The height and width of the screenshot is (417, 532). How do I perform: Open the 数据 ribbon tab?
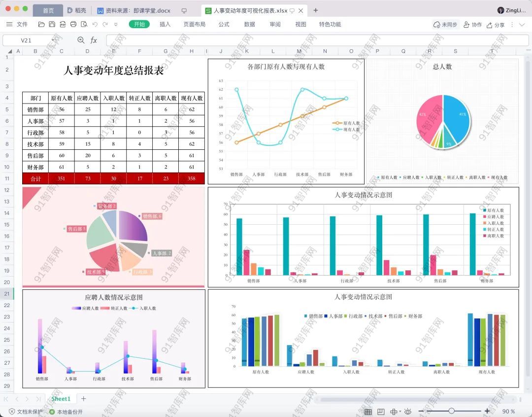(x=249, y=24)
